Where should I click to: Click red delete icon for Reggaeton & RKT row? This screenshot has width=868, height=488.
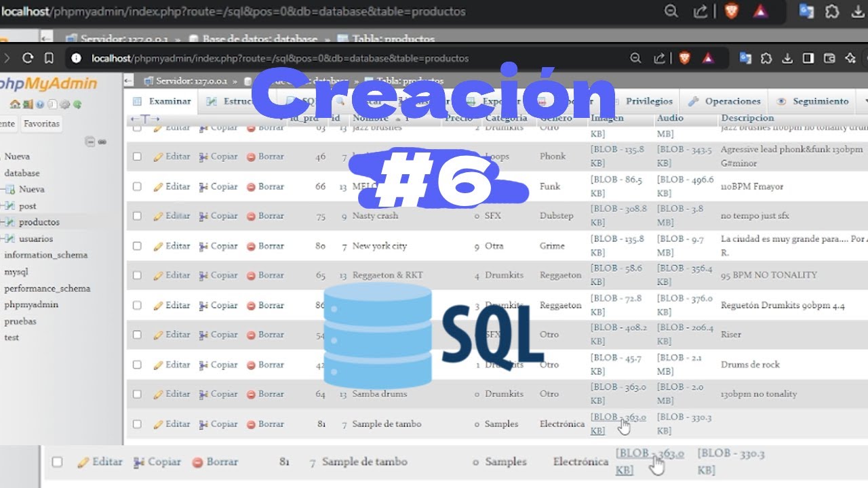[251, 276]
